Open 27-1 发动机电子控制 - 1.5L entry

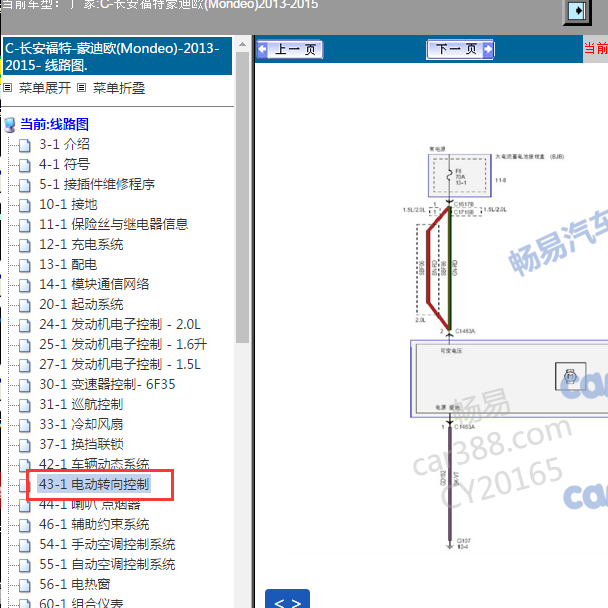pyautogui.click(x=120, y=364)
